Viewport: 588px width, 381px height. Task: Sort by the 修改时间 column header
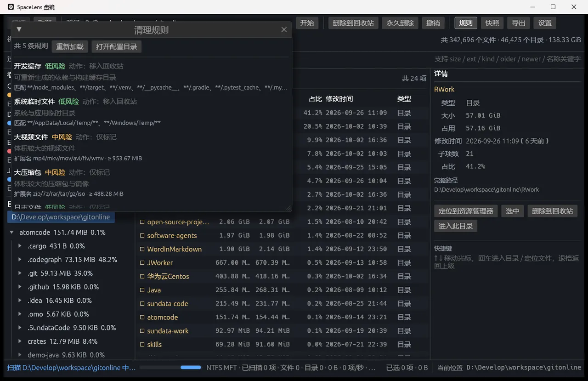[339, 99]
